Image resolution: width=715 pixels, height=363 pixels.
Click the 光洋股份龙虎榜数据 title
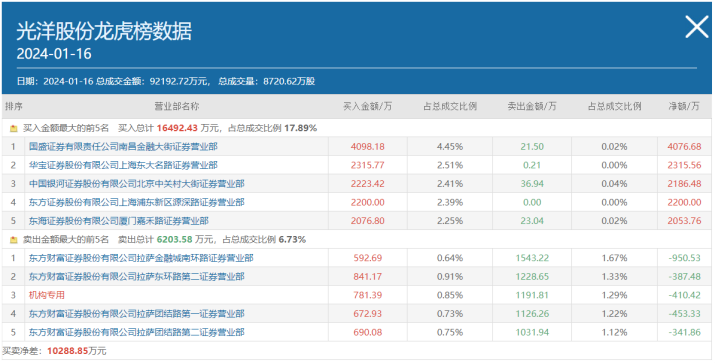(x=104, y=31)
